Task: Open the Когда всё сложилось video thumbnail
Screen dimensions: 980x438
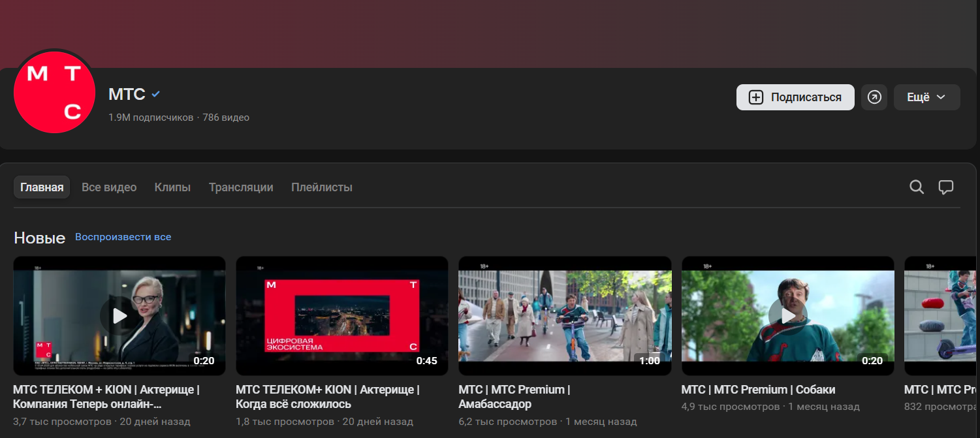Action: (342, 316)
